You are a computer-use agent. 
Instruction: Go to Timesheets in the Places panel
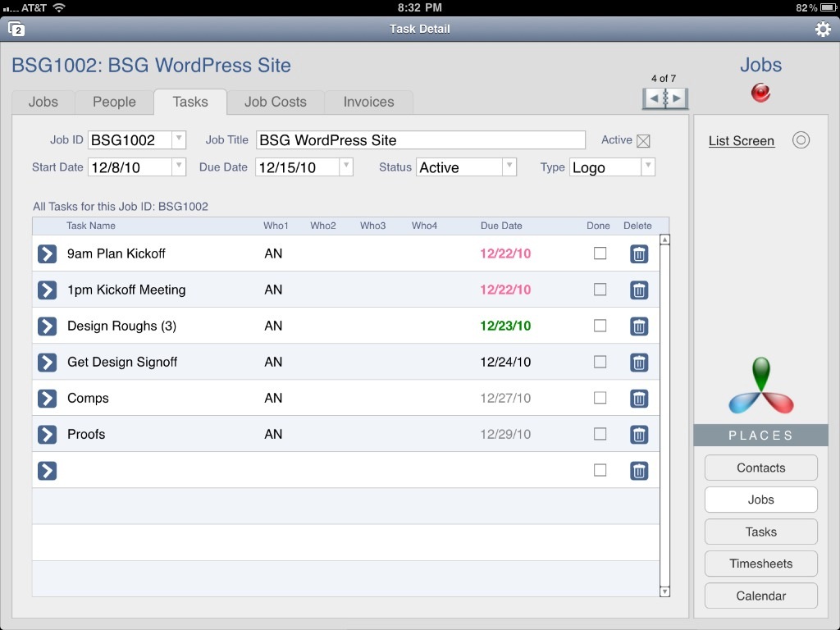pos(760,564)
